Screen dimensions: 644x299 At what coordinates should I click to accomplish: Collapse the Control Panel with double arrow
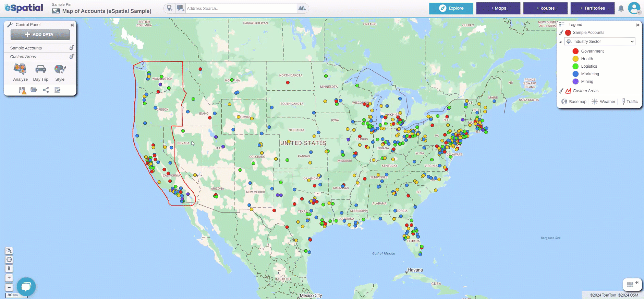(x=72, y=25)
